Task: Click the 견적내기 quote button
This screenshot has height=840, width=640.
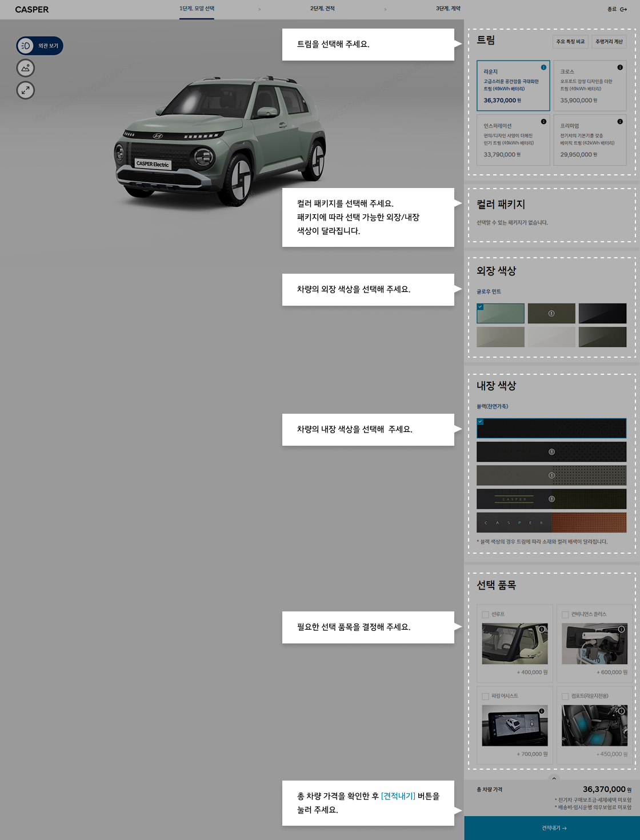Action: point(552,828)
